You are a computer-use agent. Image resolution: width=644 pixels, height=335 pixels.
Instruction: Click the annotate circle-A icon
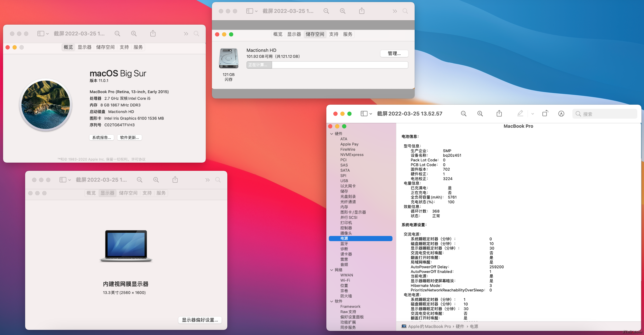(561, 114)
